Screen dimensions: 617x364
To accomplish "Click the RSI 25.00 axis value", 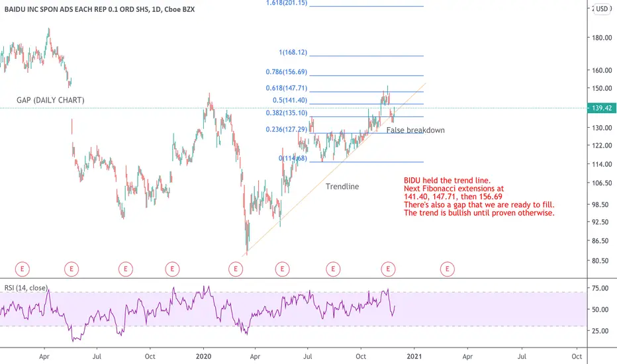I will pos(600,331).
